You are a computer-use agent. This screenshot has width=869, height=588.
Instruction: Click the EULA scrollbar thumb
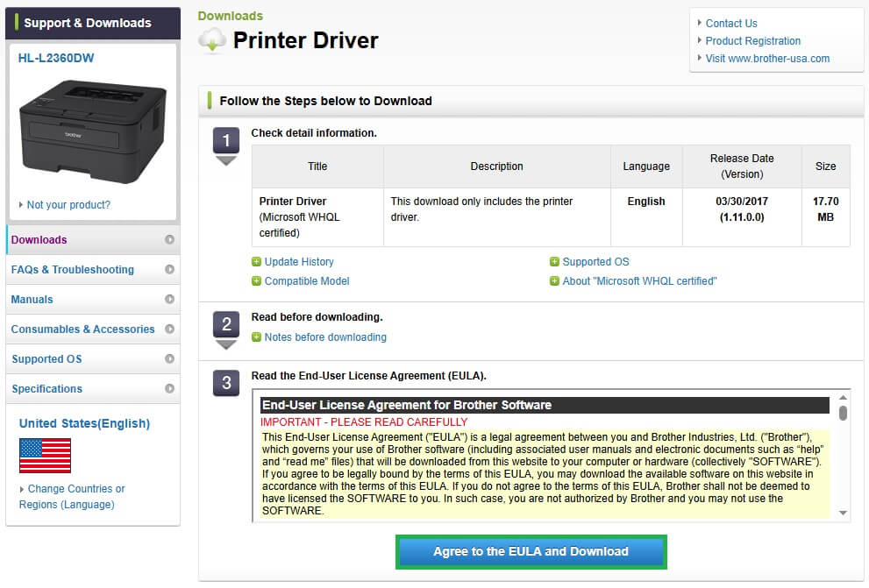pyautogui.click(x=843, y=413)
